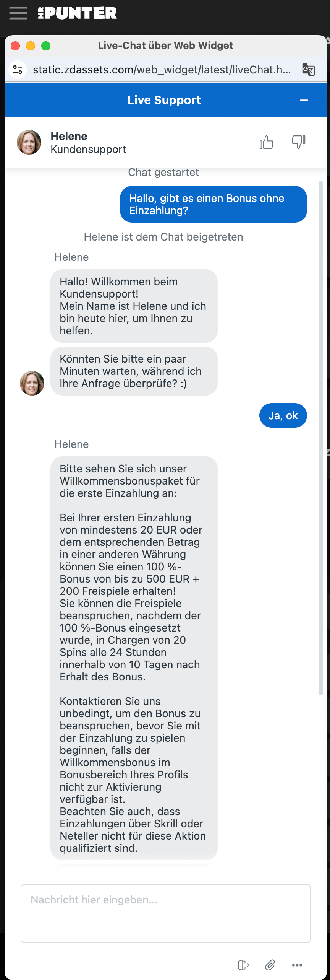Click the 'Ja, ok' message bubble

[x=283, y=415]
